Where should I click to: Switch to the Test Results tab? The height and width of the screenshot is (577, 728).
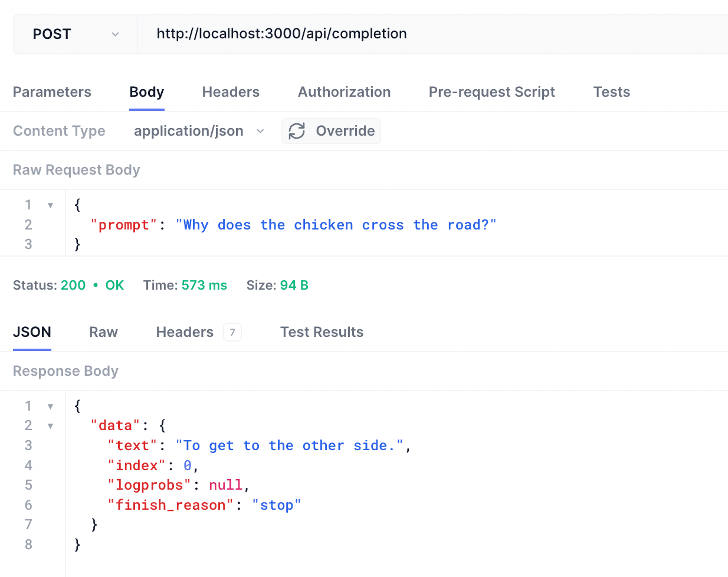[x=322, y=332]
